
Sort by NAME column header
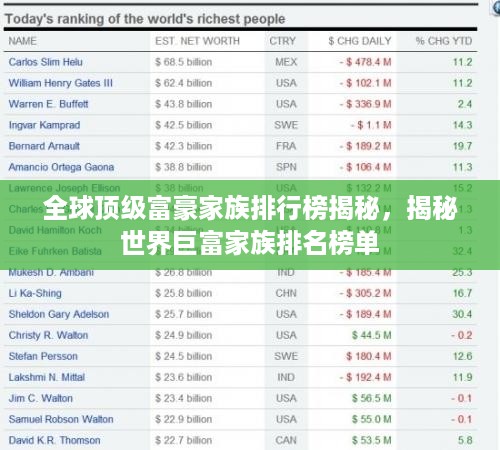23,41
